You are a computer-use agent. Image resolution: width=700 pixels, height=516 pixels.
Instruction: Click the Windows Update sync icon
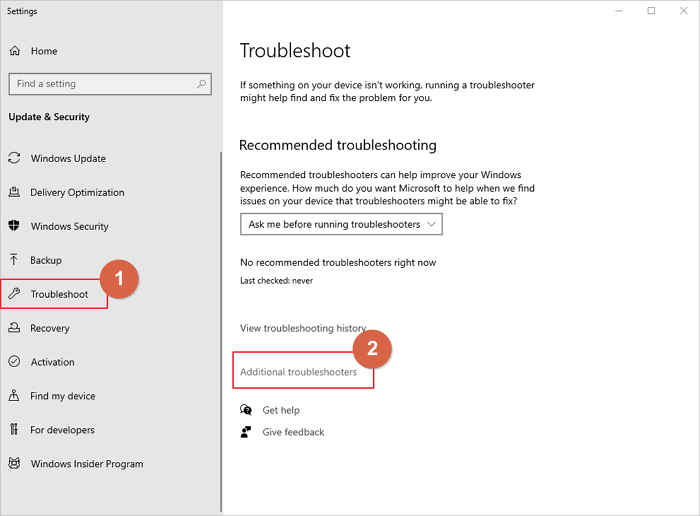click(15, 158)
